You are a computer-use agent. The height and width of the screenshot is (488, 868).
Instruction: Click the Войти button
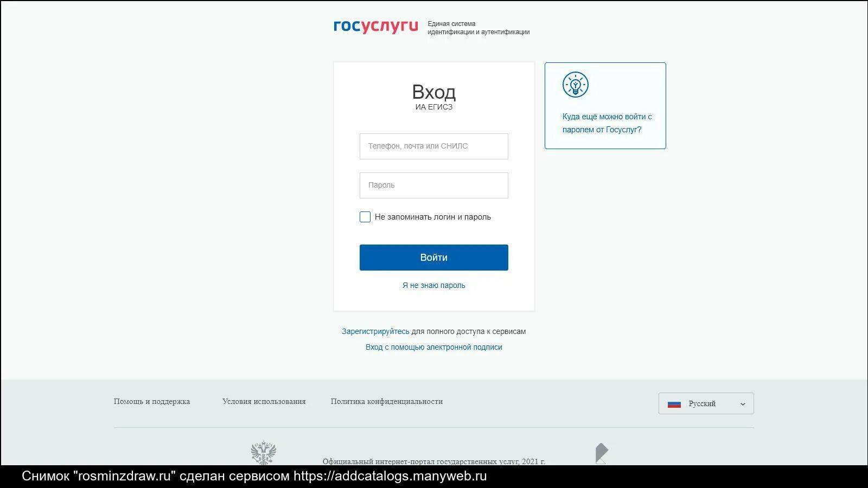(x=434, y=258)
